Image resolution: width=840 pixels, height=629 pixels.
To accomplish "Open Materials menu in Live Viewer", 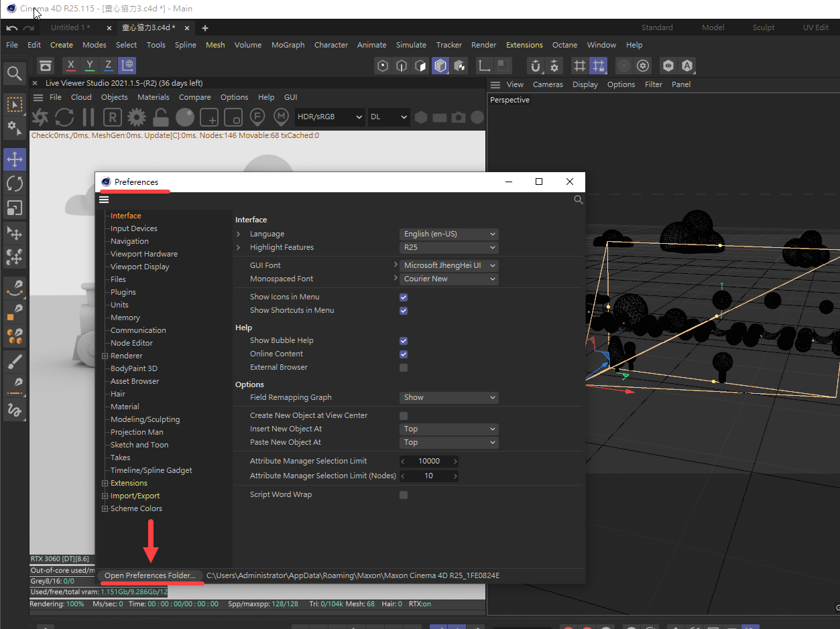I will pos(154,97).
